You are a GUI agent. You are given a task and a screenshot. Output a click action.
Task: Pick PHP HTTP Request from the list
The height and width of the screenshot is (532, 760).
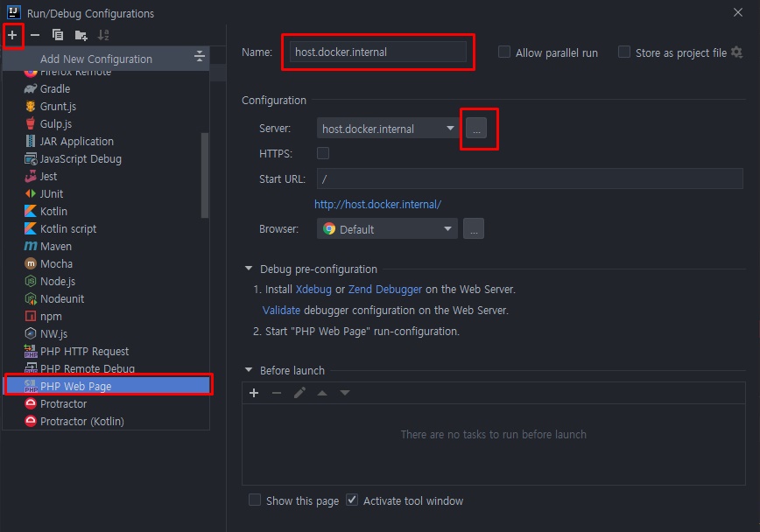tap(107, 351)
